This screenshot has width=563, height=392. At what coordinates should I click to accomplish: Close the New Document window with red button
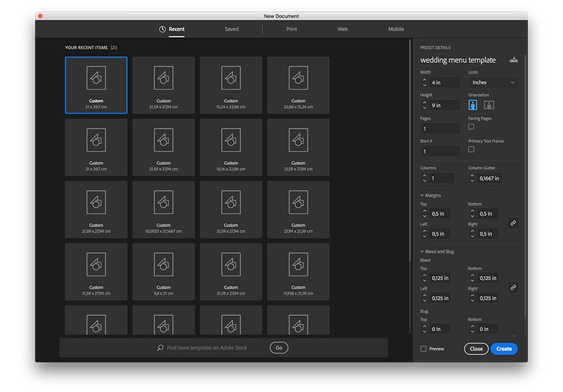coord(40,16)
